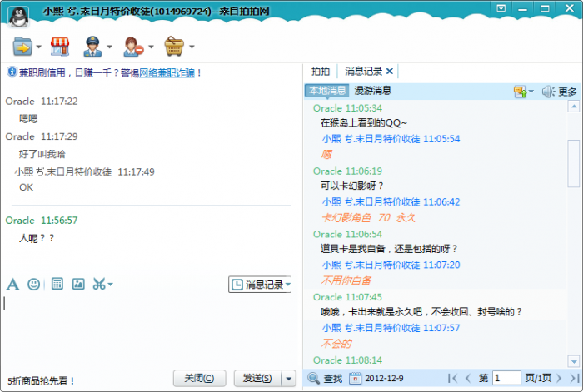
Task: Expand the police officer icon dropdown
Action: click(109, 47)
